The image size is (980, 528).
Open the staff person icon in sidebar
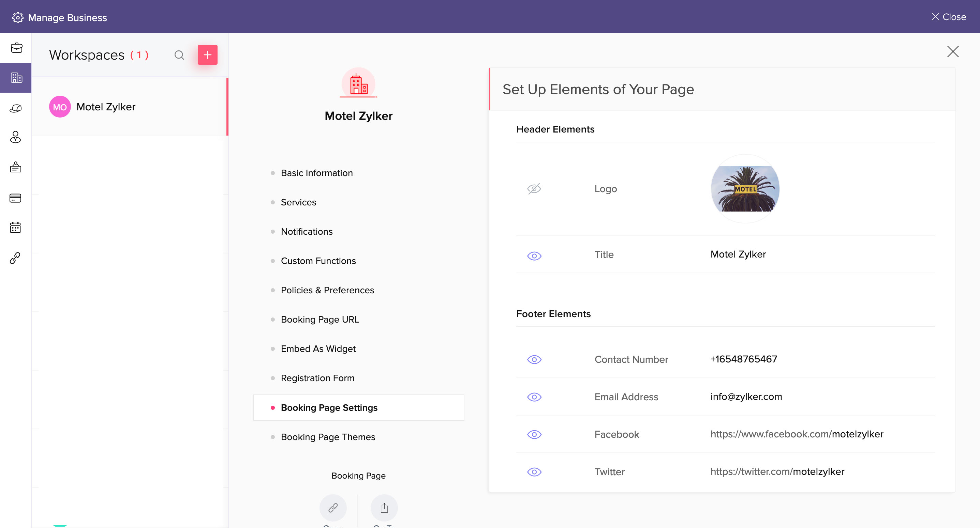16,137
